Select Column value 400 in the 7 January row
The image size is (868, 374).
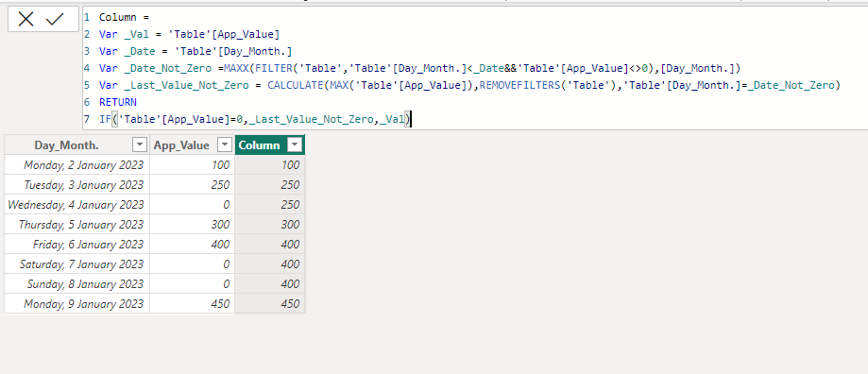tap(270, 264)
